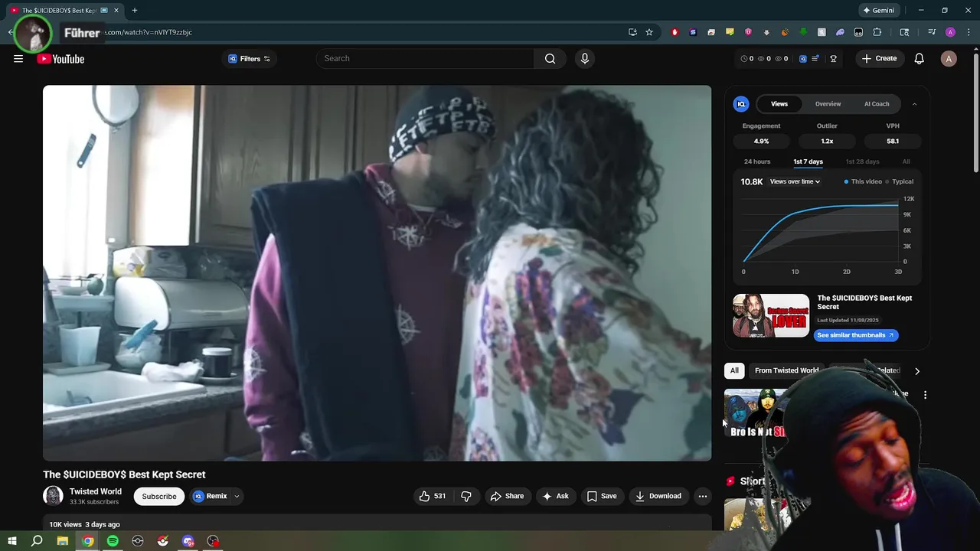The image size is (980, 551).
Task: Open the three-dot menu on Bro Is Not video
Action: [x=925, y=395]
